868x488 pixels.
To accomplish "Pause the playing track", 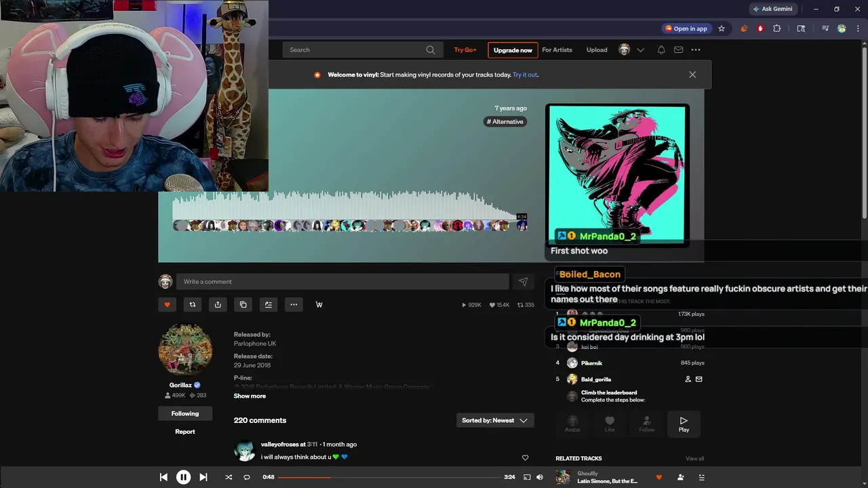I will pyautogui.click(x=183, y=477).
